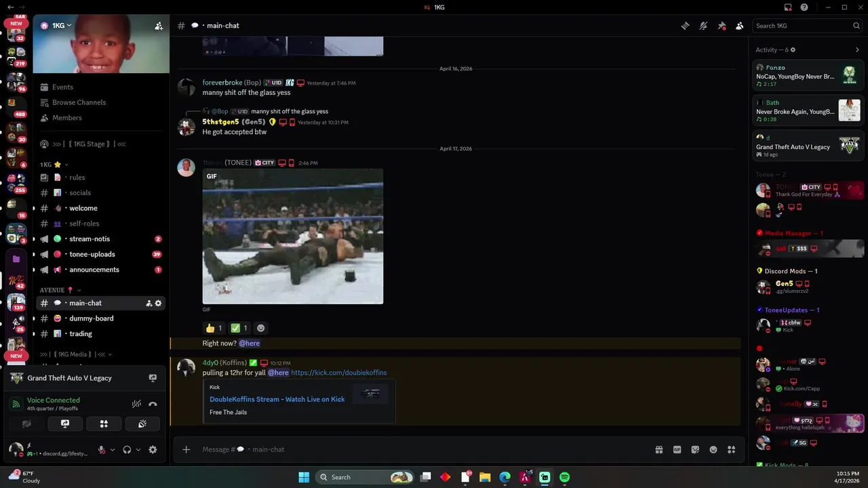Open the Help icon in title bar

pos(804,7)
